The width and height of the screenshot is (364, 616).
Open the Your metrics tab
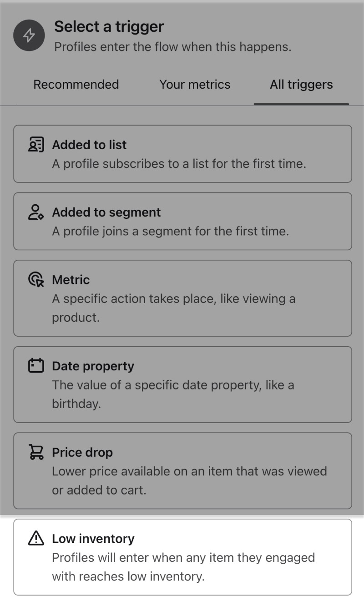[195, 85]
